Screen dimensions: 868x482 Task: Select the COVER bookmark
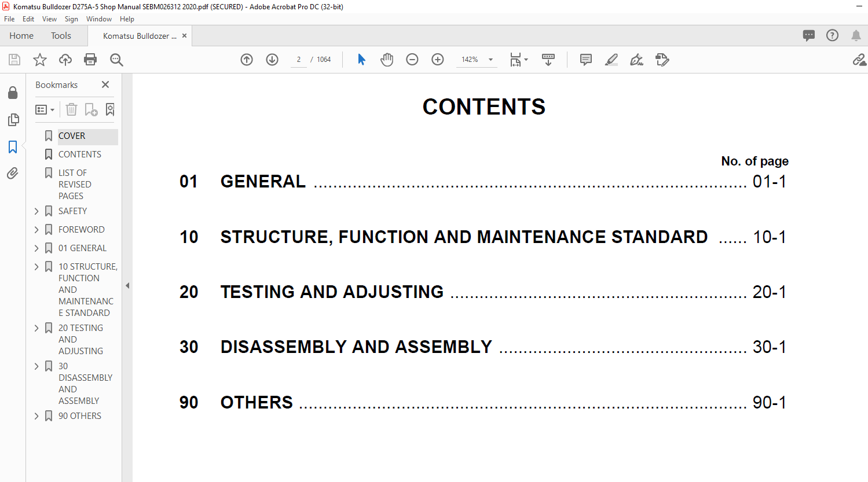[x=72, y=136]
